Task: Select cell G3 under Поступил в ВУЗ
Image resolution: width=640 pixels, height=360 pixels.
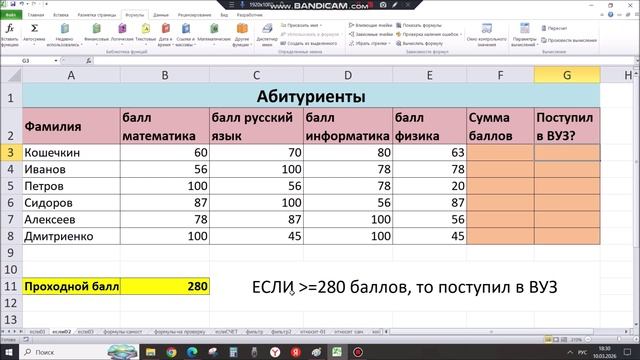Action: 567,153
